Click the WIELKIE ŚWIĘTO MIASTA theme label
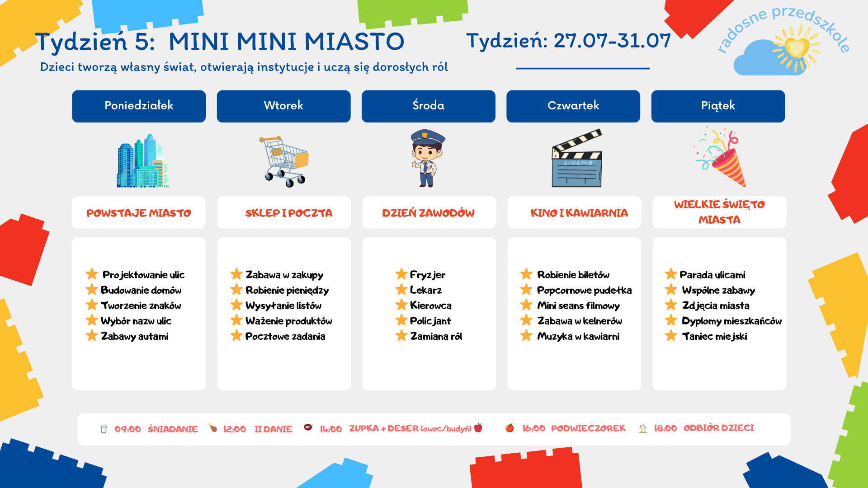This screenshot has width=868, height=488. click(719, 212)
